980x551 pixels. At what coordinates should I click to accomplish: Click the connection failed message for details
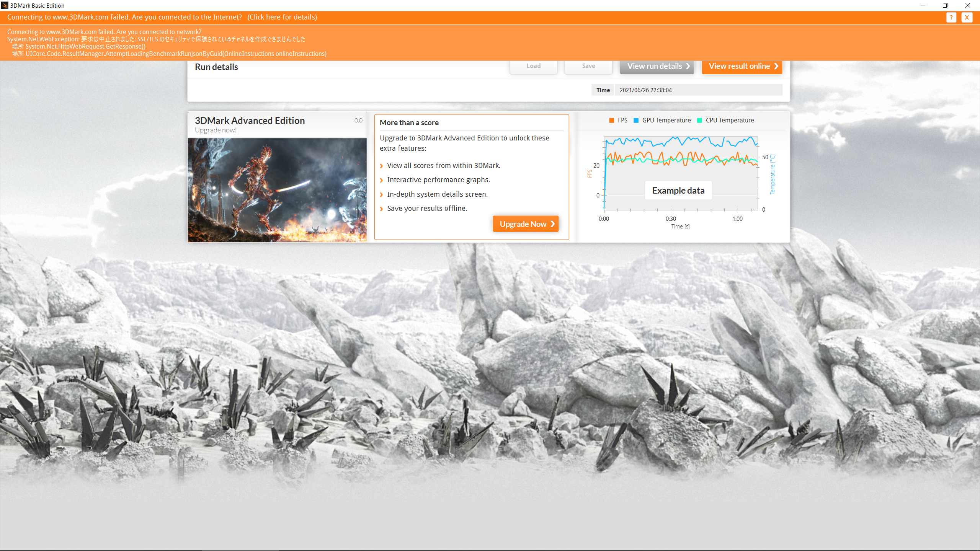162,17
